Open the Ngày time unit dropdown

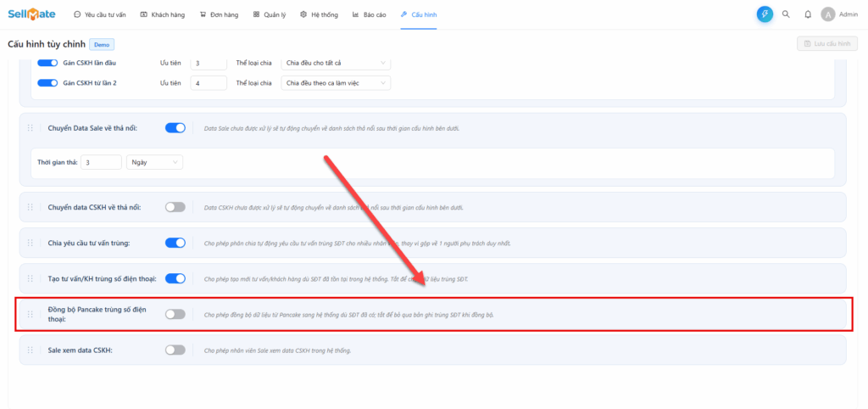point(155,162)
